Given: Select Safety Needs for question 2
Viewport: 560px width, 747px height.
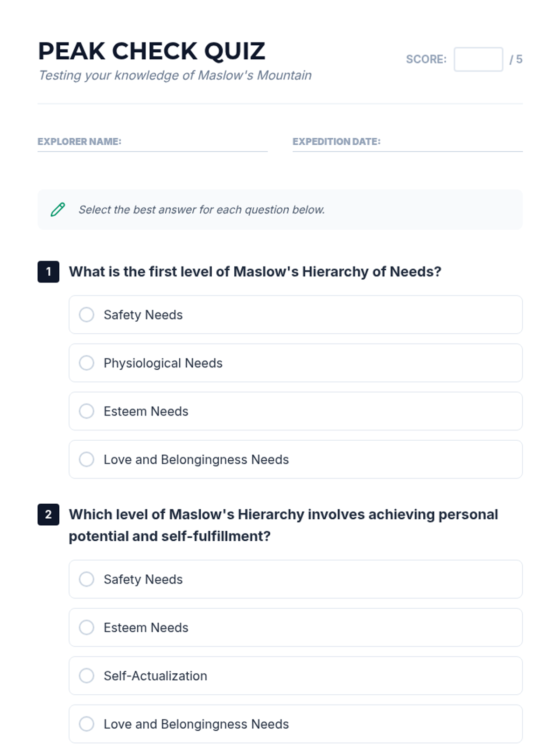Looking at the screenshot, I should point(87,579).
